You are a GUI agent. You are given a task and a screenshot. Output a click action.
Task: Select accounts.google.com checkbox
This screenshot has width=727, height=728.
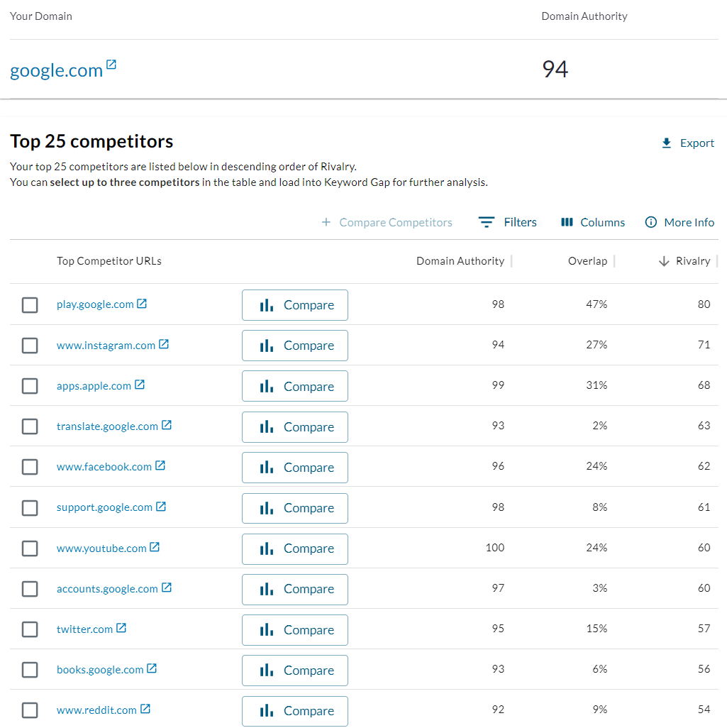click(x=30, y=589)
